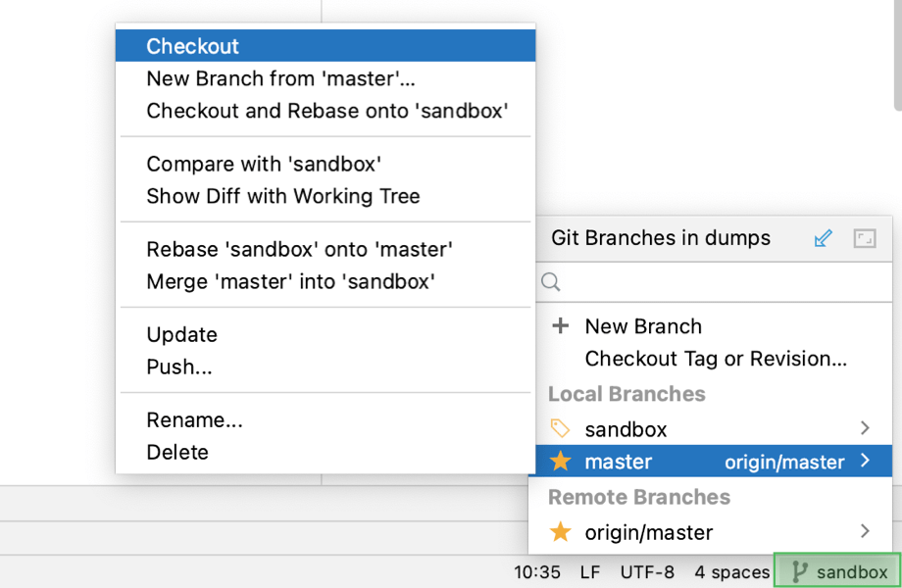Click the editor vertical scrollbar
Image resolution: width=902 pixels, height=588 pixels.
[x=898, y=55]
